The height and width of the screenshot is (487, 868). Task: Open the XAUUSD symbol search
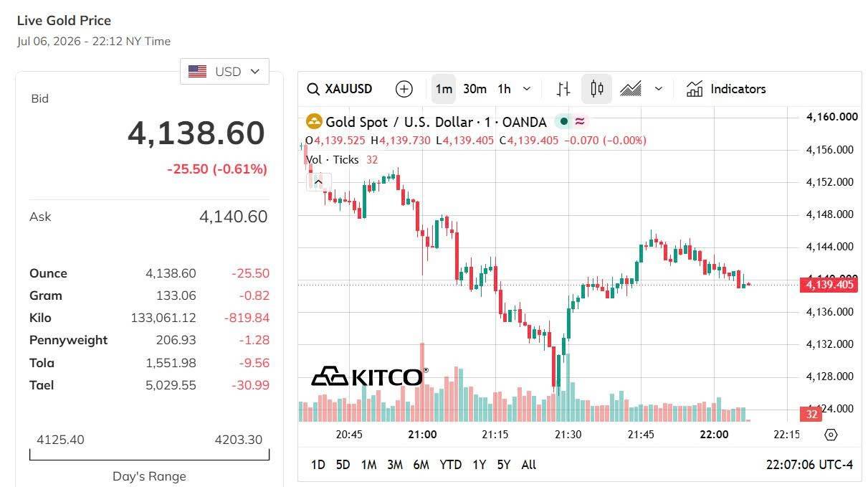point(340,89)
